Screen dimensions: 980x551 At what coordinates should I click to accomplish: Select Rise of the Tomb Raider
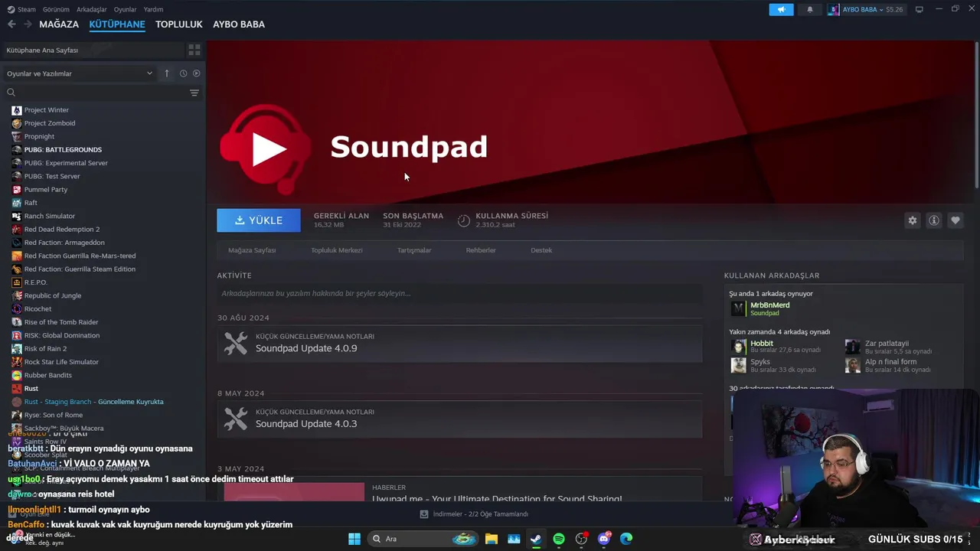(61, 322)
